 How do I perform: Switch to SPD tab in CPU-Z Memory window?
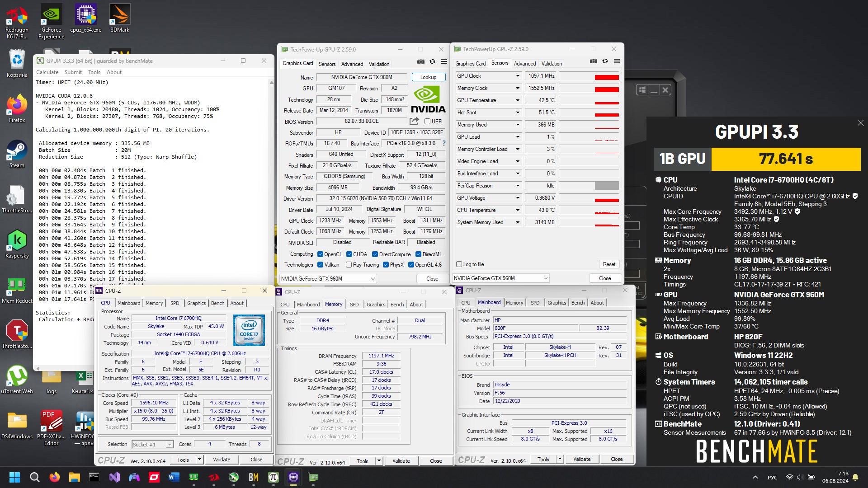[x=354, y=305]
